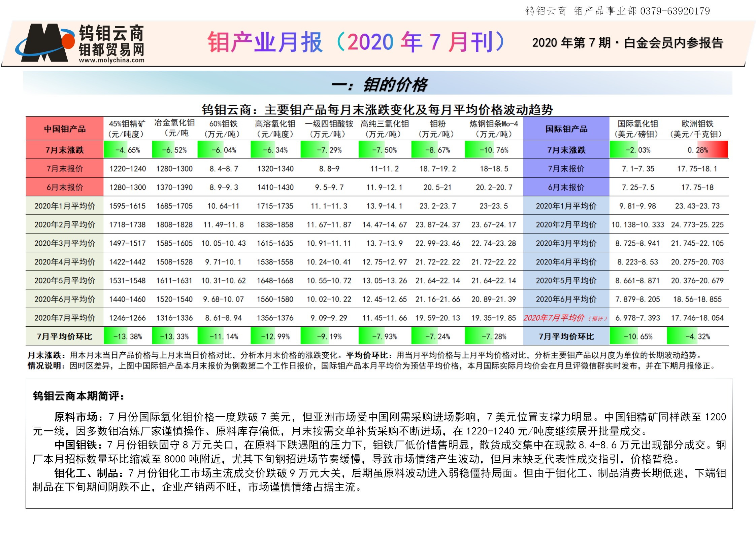The image size is (756, 534).
Task: Select the 1595-1615 January average cell
Action: pos(127,206)
